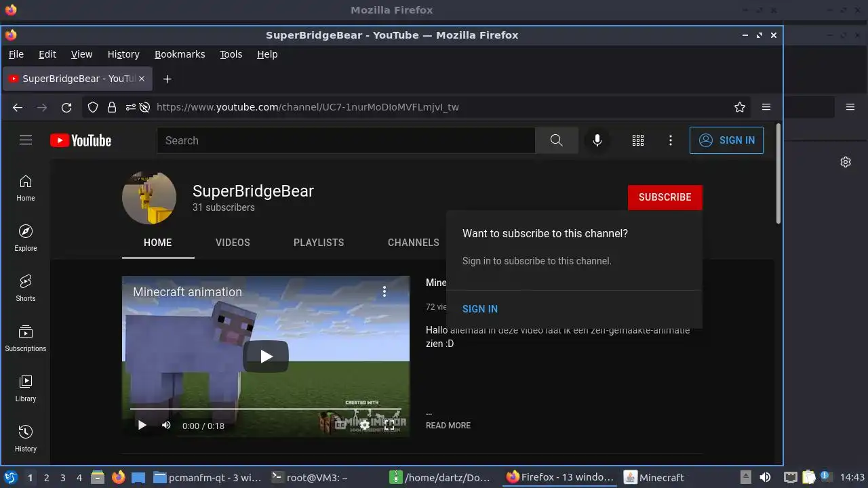The width and height of the screenshot is (868, 488).
Task: Open hamburger menu in background Firefox window
Action: pos(850,107)
